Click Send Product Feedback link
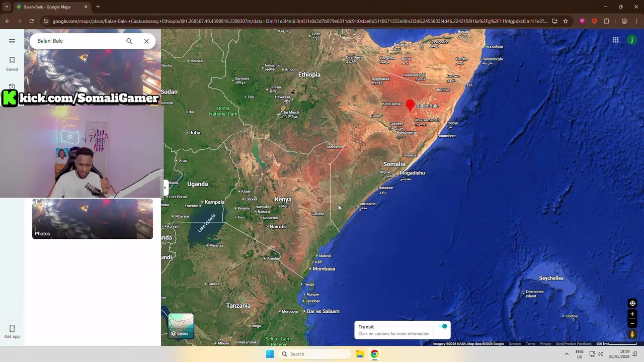Screen dimensions: 644x362 click(574, 344)
